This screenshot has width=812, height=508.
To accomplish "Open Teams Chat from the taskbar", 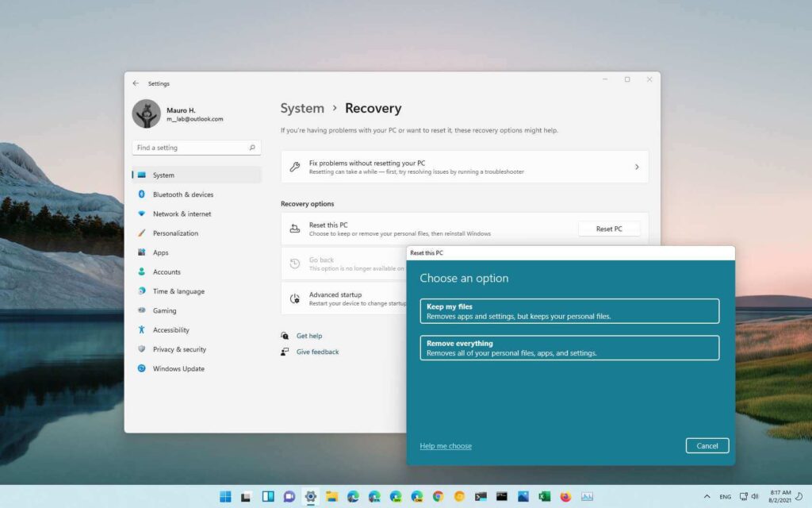I will tap(289, 497).
